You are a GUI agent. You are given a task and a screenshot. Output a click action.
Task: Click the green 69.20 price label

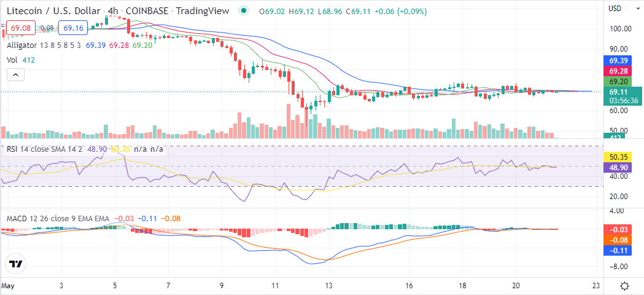pos(616,81)
